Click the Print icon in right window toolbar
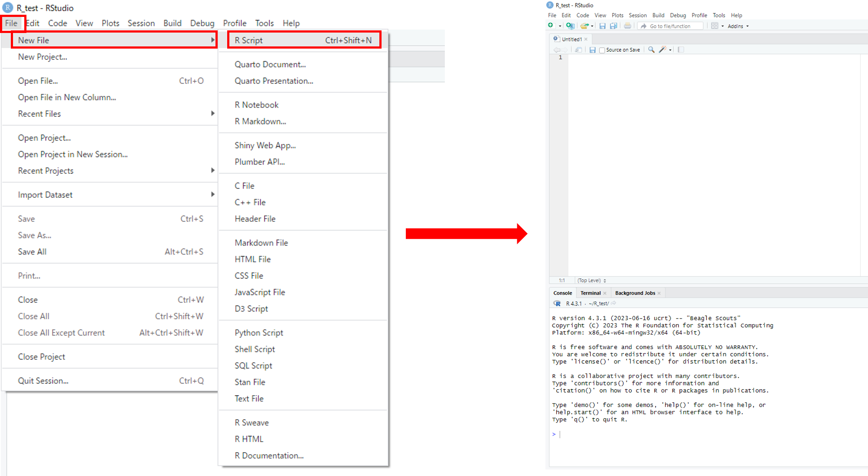Viewport: 868px width, 476px height. (x=627, y=26)
